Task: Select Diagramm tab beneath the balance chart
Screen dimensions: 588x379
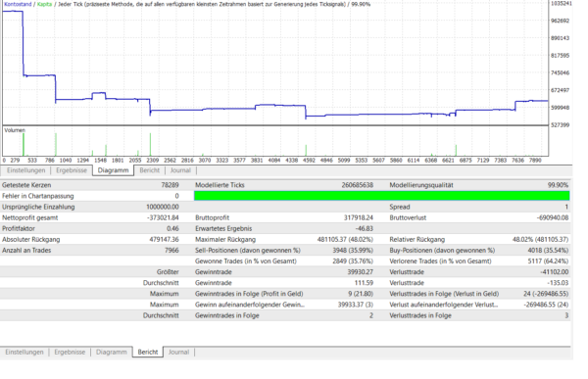Action: (x=113, y=170)
